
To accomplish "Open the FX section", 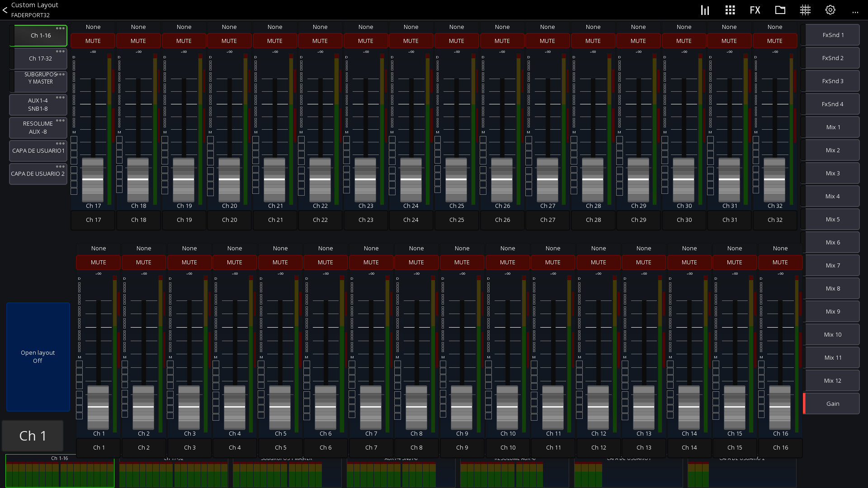I will (x=755, y=10).
